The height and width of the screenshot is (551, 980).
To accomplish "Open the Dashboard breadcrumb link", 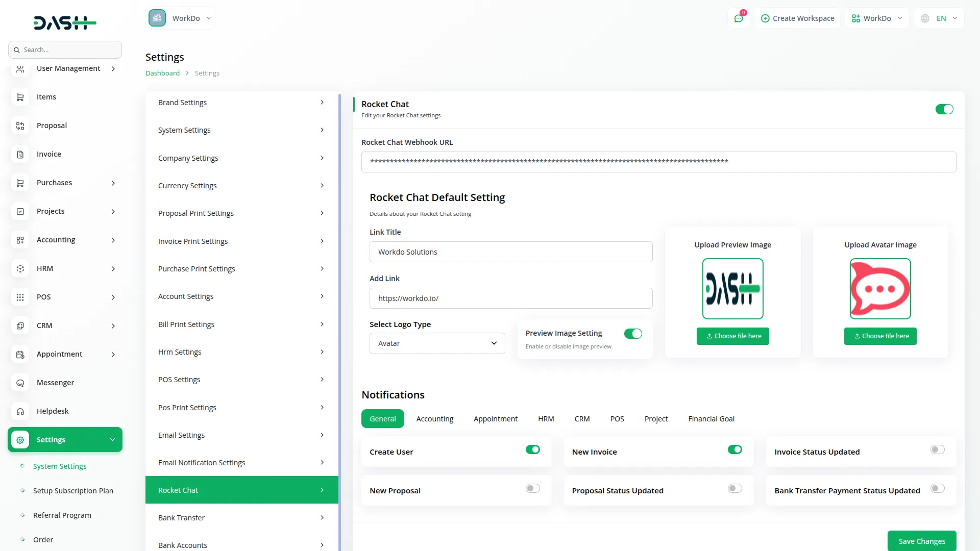I will pos(162,72).
